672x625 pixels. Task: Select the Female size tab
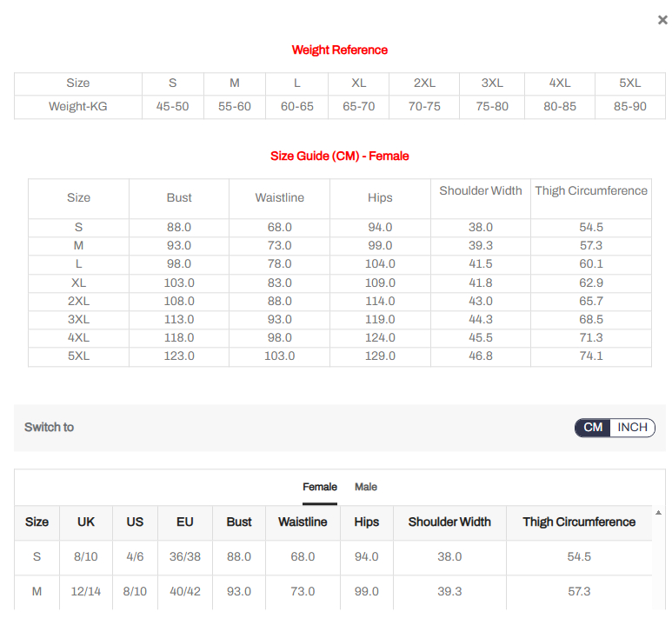pyautogui.click(x=320, y=487)
